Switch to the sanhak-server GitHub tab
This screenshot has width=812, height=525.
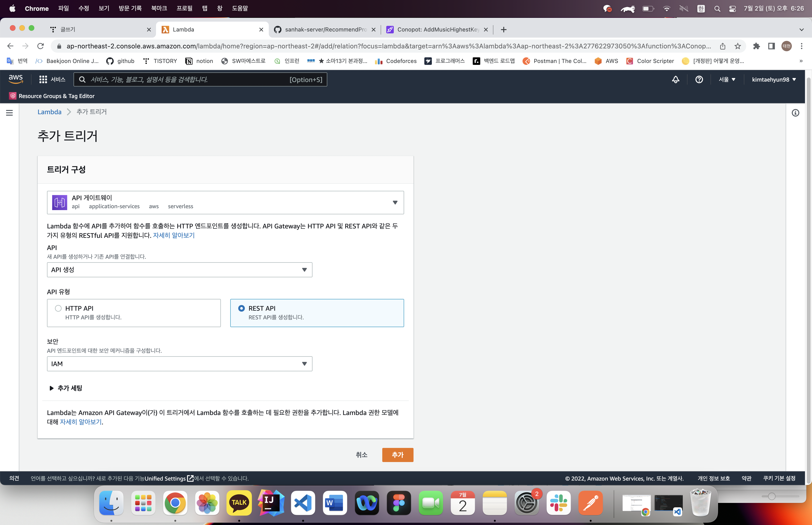point(324,30)
